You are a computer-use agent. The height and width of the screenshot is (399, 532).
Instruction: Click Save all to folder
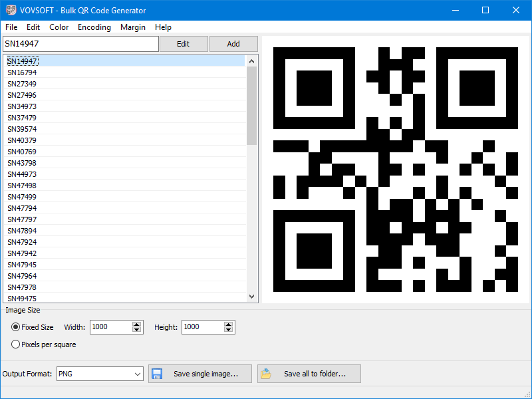pos(309,373)
